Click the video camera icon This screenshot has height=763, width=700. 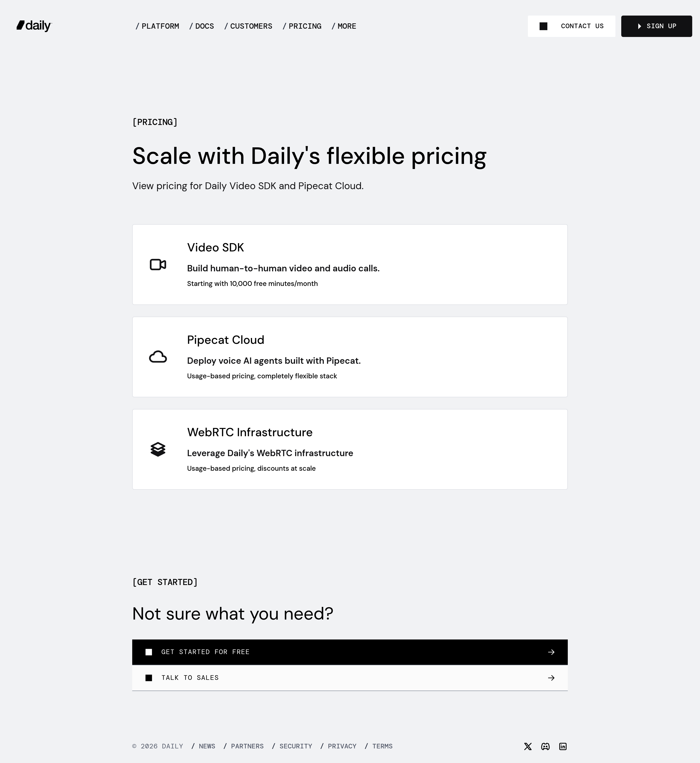[158, 265]
